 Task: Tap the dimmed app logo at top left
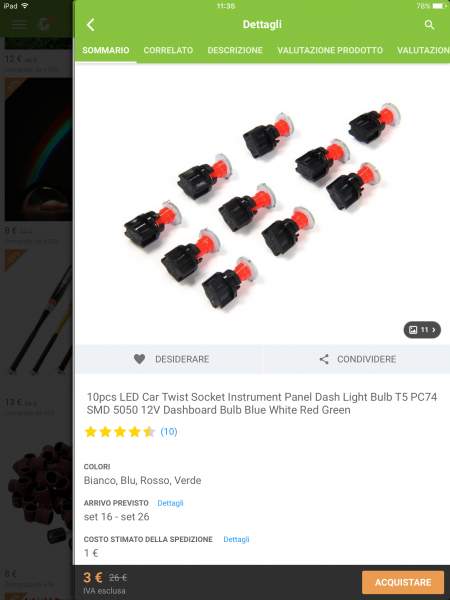[x=45, y=24]
